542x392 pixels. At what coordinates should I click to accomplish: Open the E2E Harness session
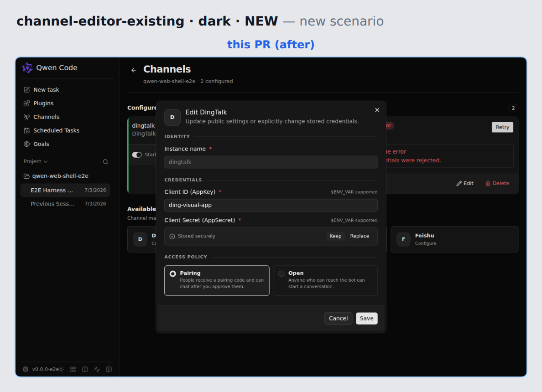click(x=65, y=190)
